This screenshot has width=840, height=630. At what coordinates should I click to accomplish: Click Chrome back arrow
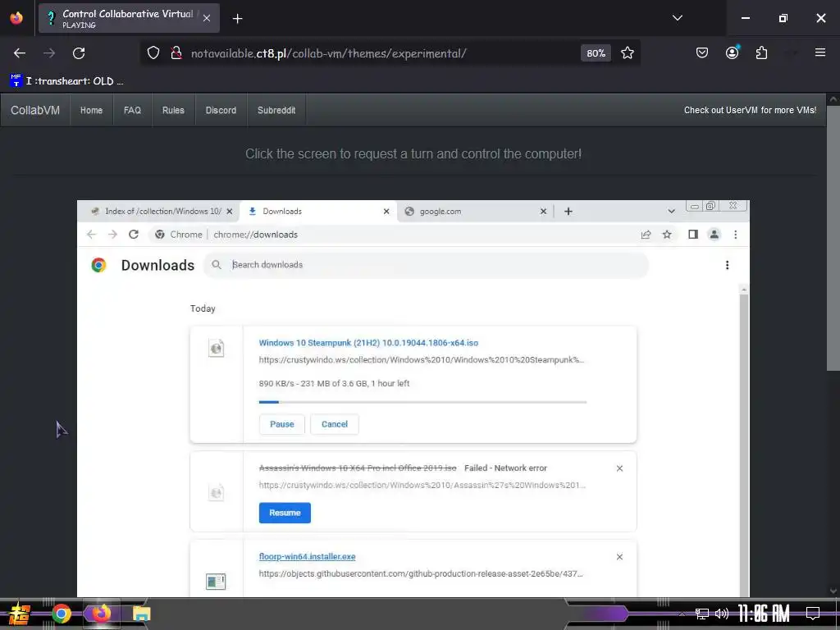click(92, 235)
